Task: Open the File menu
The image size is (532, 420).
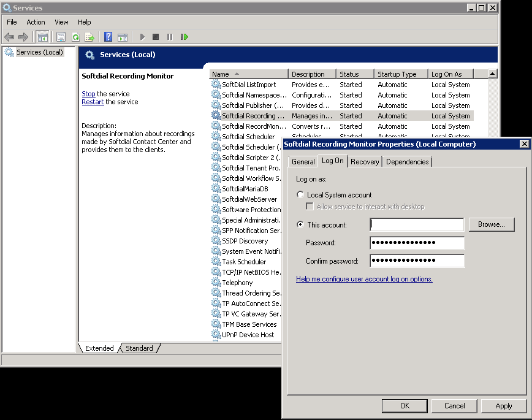Action: 12,22
